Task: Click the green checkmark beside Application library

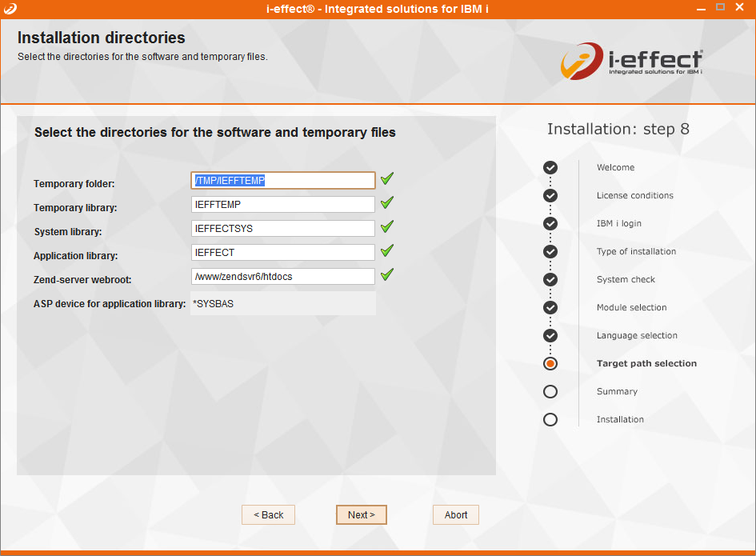Action: point(387,251)
